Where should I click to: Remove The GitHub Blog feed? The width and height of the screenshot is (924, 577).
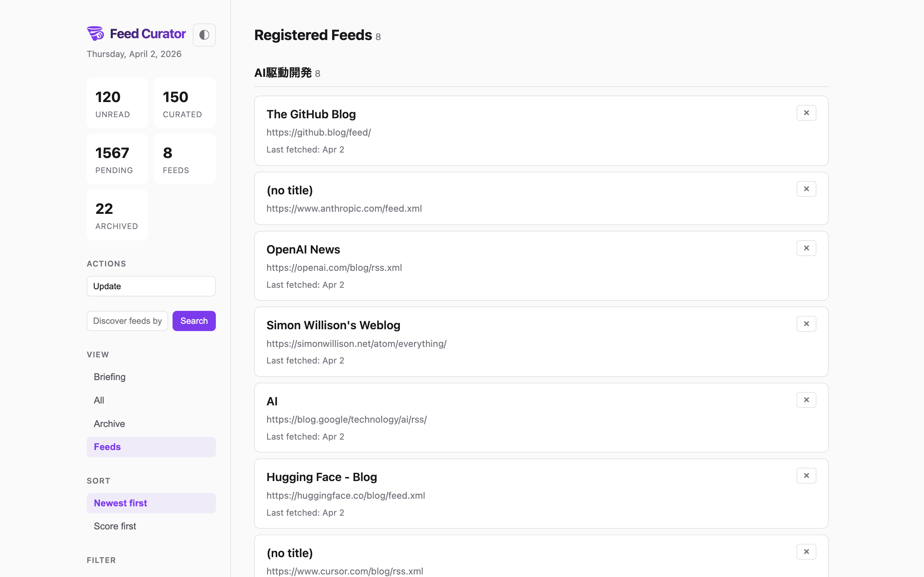tap(806, 113)
